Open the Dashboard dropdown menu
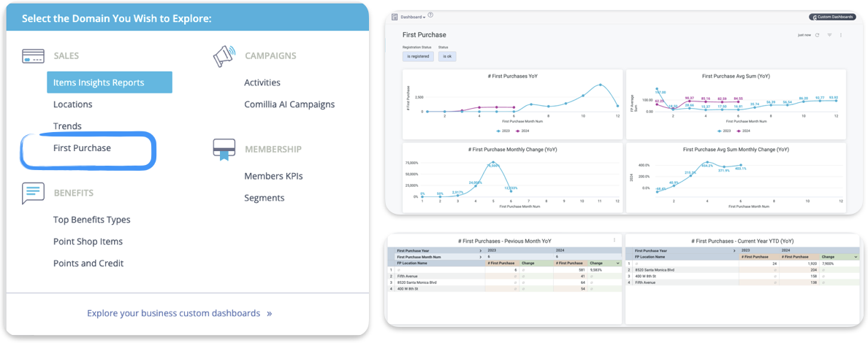Viewport: 868px width, 343px height. point(413,18)
